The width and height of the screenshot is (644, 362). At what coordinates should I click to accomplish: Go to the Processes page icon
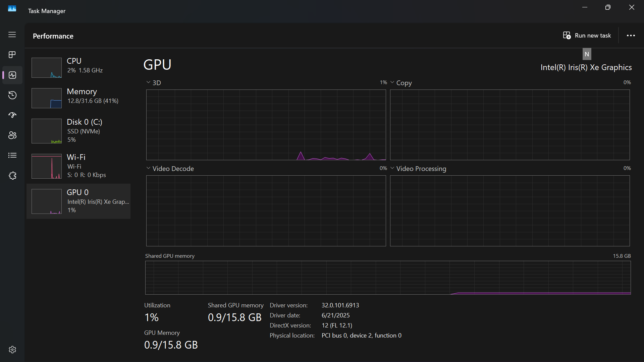click(12, 55)
